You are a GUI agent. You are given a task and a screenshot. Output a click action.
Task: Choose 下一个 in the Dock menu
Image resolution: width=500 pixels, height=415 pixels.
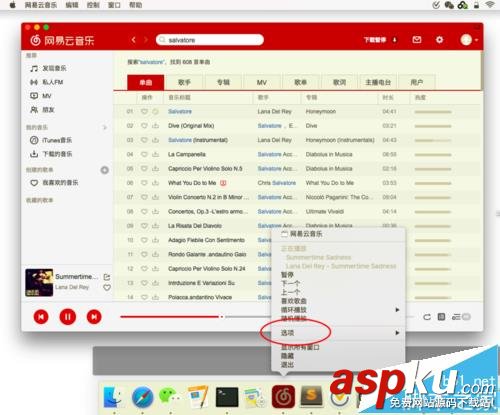(290, 284)
